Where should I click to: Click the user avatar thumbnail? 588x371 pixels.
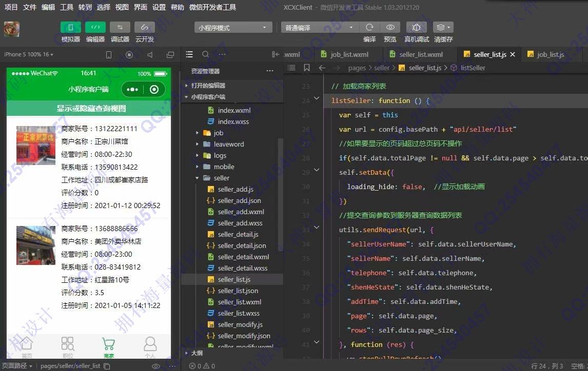[12, 29]
